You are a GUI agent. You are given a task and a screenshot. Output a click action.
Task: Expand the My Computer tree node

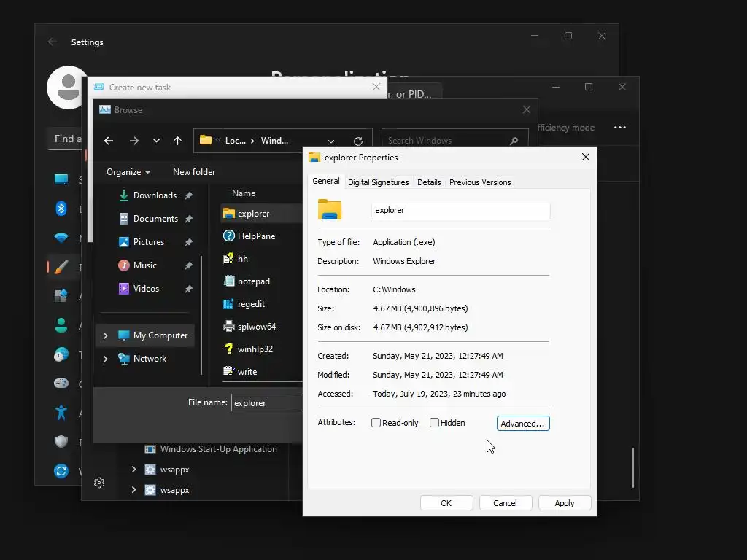105,335
